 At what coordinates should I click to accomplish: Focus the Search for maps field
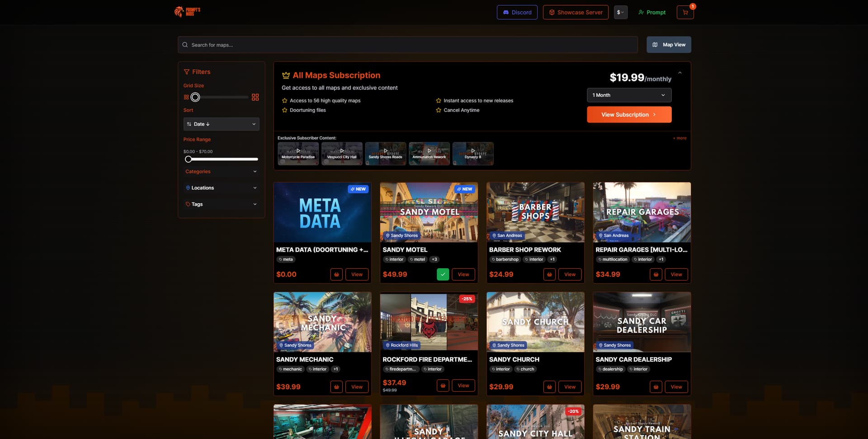(408, 45)
